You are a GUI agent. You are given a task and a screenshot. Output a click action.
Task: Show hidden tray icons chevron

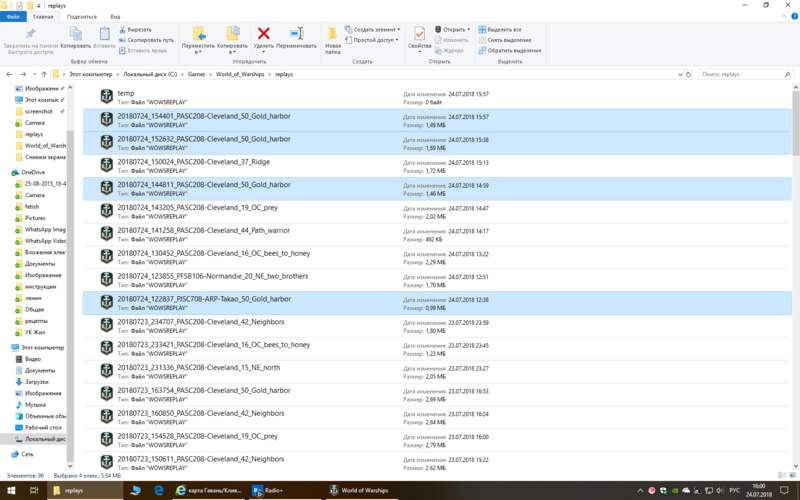(640, 490)
